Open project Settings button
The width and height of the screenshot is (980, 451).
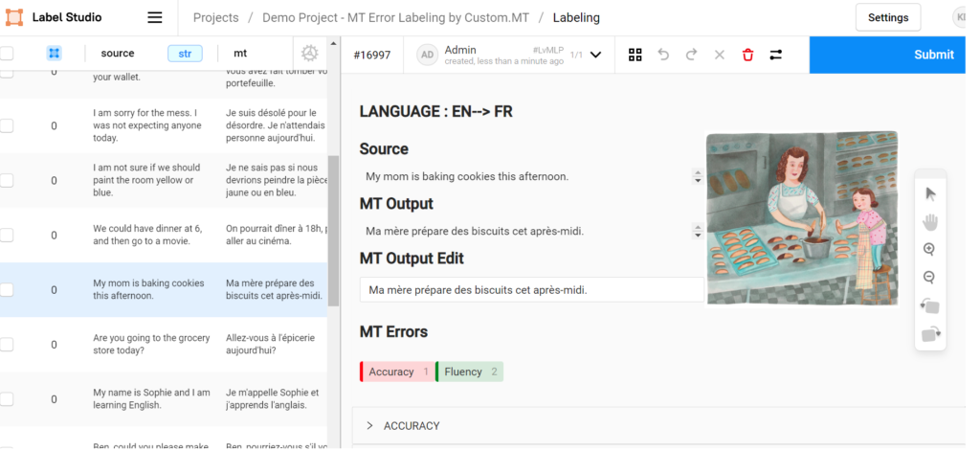point(887,17)
